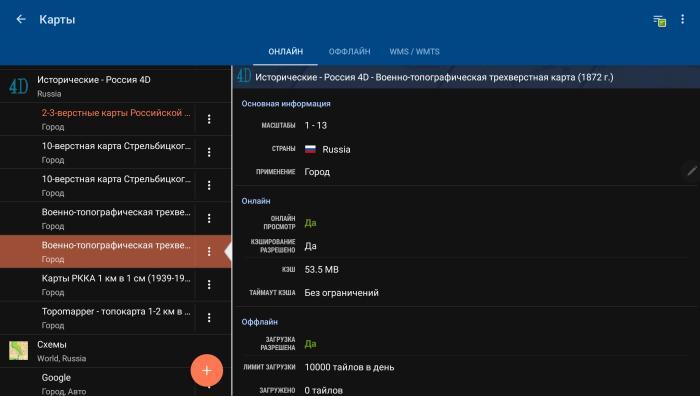The width and height of the screenshot is (700, 396).
Task: Collapse the Исторические - Россия 4D group
Action: point(116,86)
